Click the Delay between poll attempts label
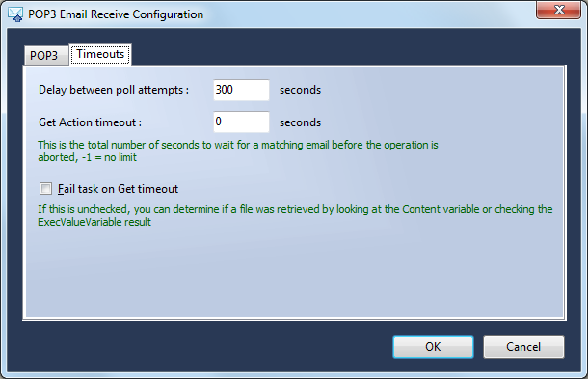 [114, 90]
